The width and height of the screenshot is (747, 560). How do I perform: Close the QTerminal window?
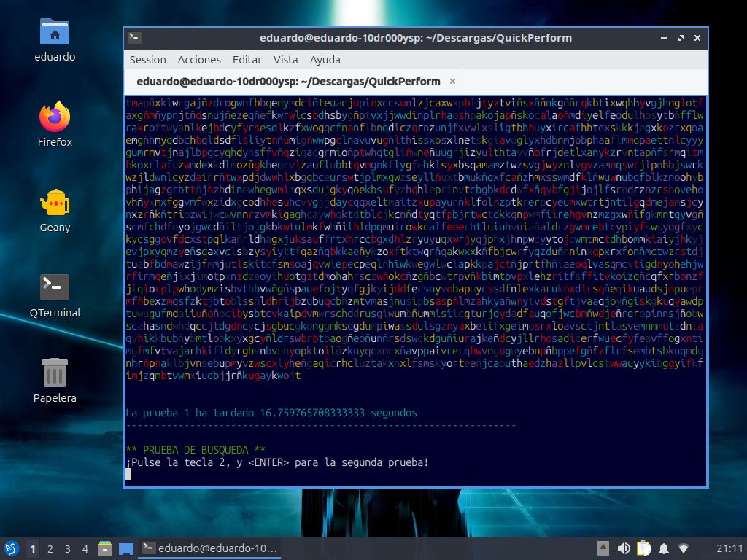pyautogui.click(x=697, y=38)
